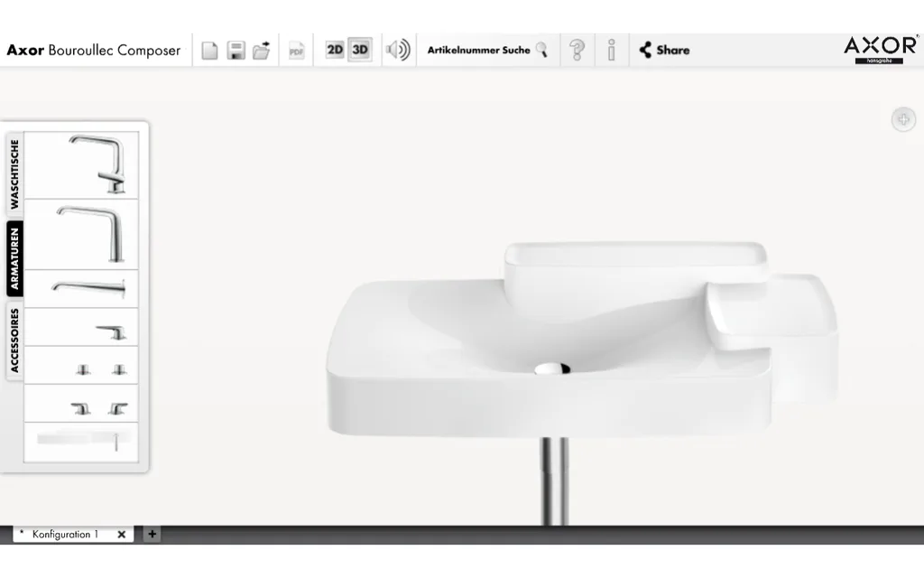Screen dimensions: 924x578
Task: Add new configuration tab with plus
Action: point(152,534)
